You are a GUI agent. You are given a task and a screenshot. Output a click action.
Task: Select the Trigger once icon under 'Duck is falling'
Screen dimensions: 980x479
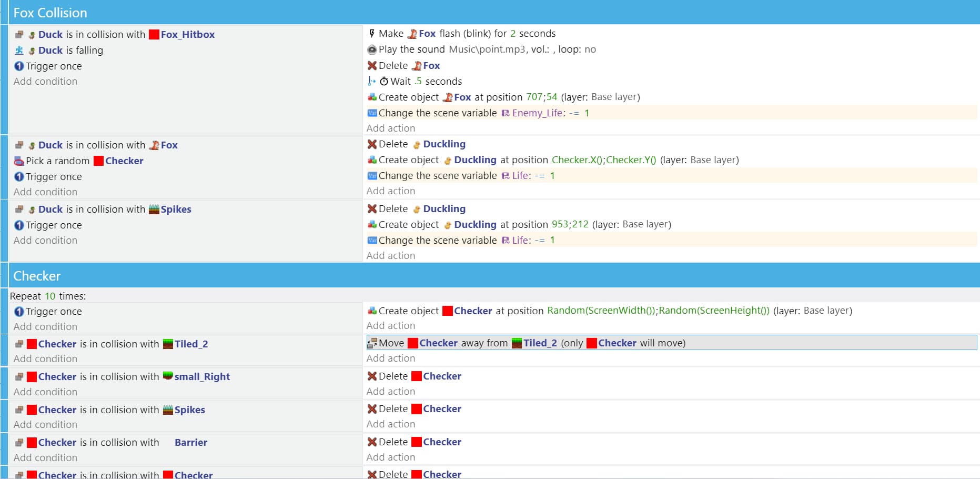point(19,66)
